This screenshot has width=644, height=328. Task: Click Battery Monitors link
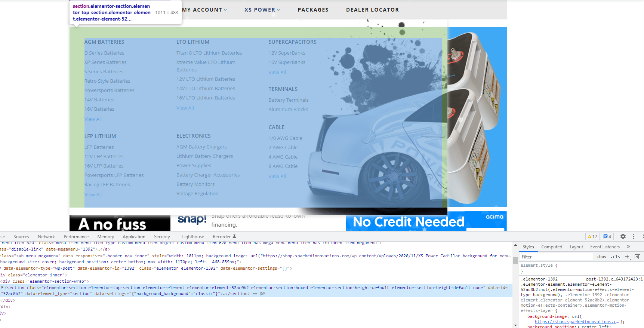point(195,184)
